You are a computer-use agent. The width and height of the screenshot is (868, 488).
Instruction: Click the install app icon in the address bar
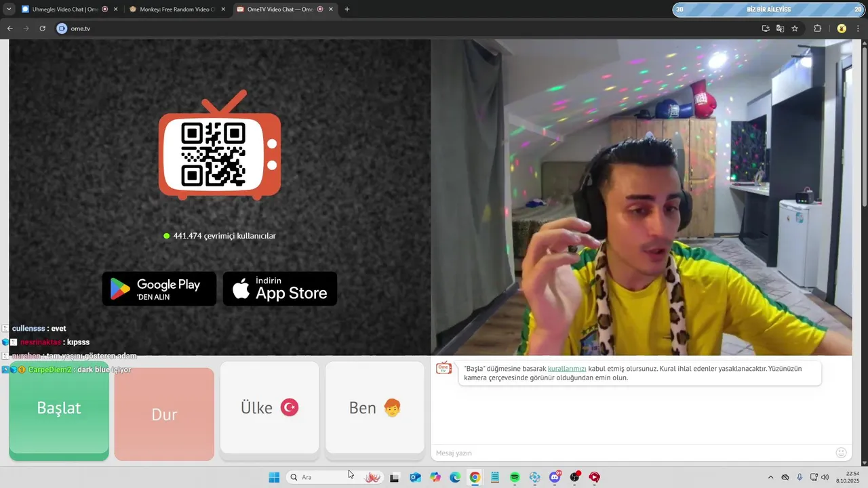coord(766,28)
